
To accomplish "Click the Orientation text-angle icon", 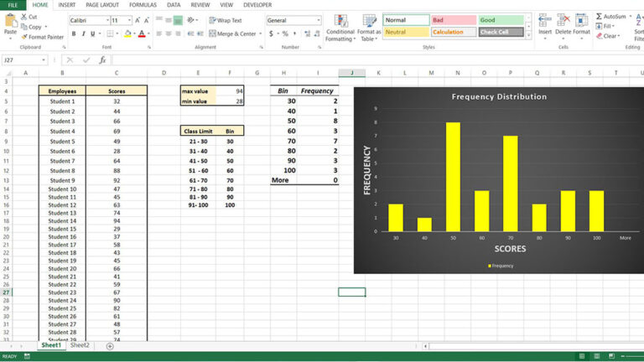I will (x=190, y=20).
